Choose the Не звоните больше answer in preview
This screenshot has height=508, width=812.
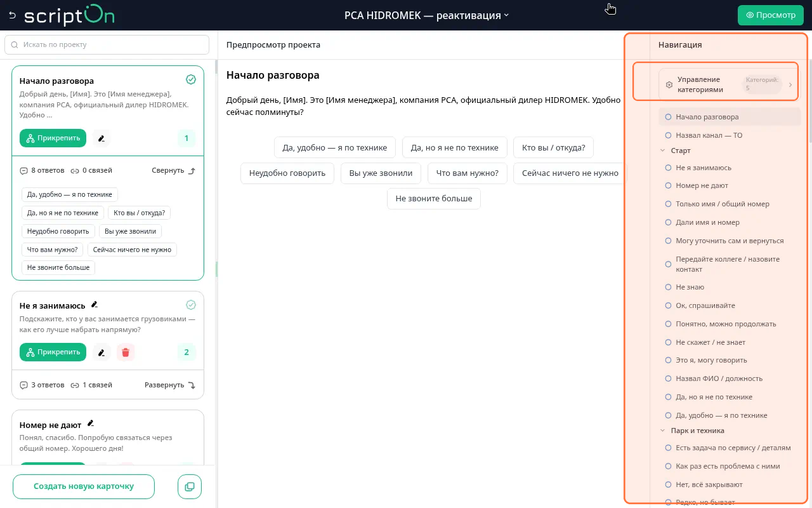click(434, 198)
